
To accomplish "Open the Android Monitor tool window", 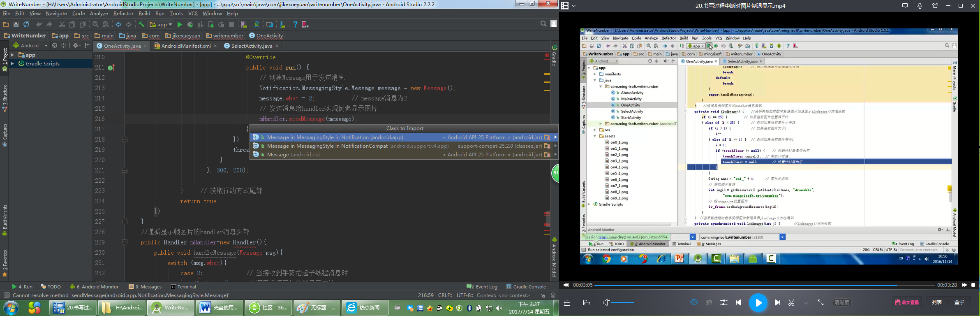I will click(94, 287).
